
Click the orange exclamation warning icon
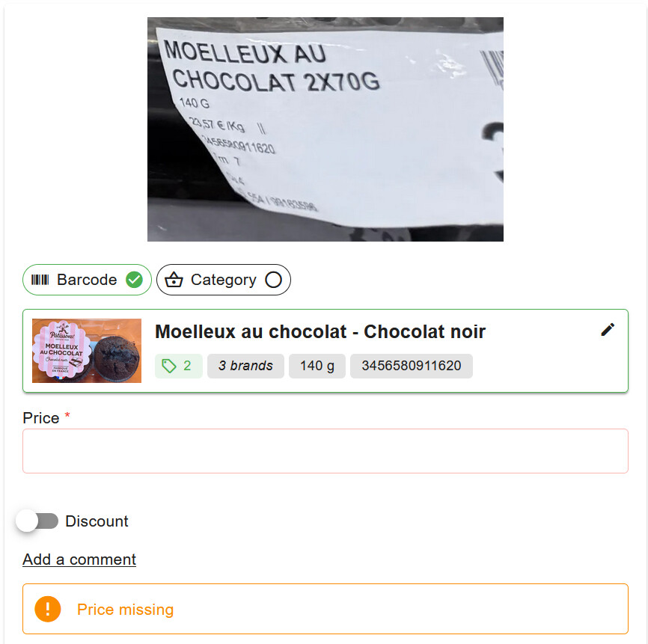coord(48,609)
